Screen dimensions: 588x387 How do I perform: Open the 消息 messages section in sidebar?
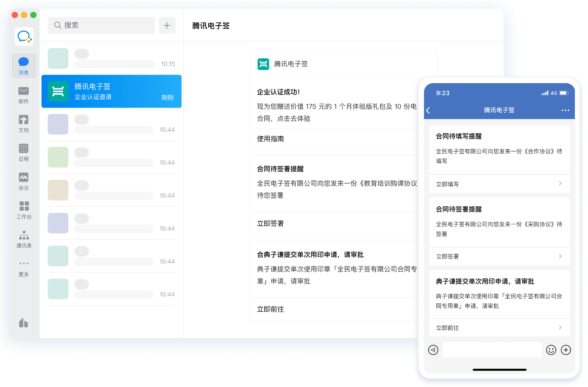coord(24,66)
